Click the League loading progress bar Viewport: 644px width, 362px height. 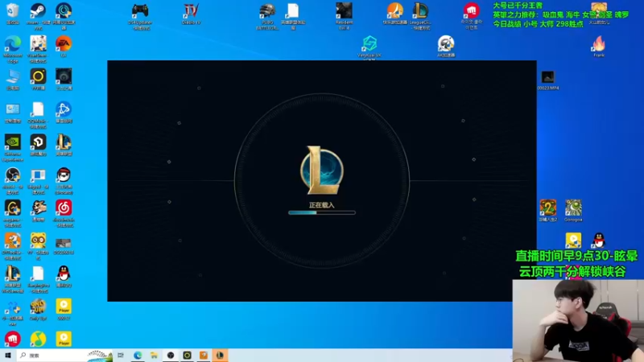coord(322,212)
